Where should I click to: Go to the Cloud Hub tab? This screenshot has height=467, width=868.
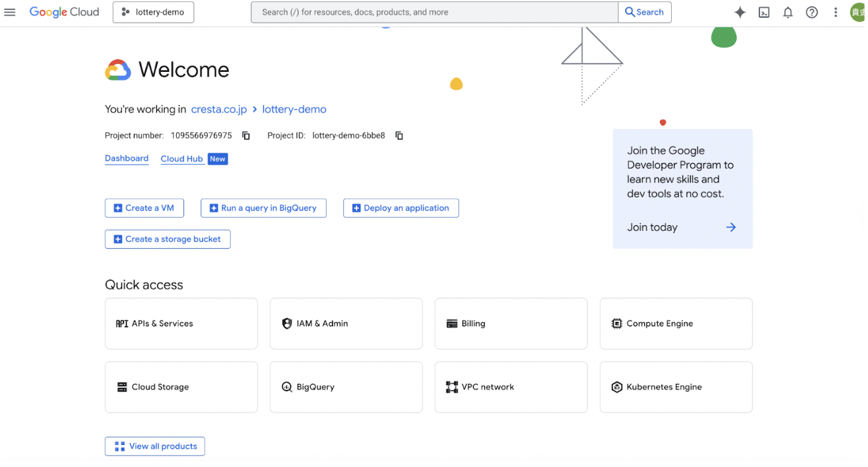[x=182, y=159]
